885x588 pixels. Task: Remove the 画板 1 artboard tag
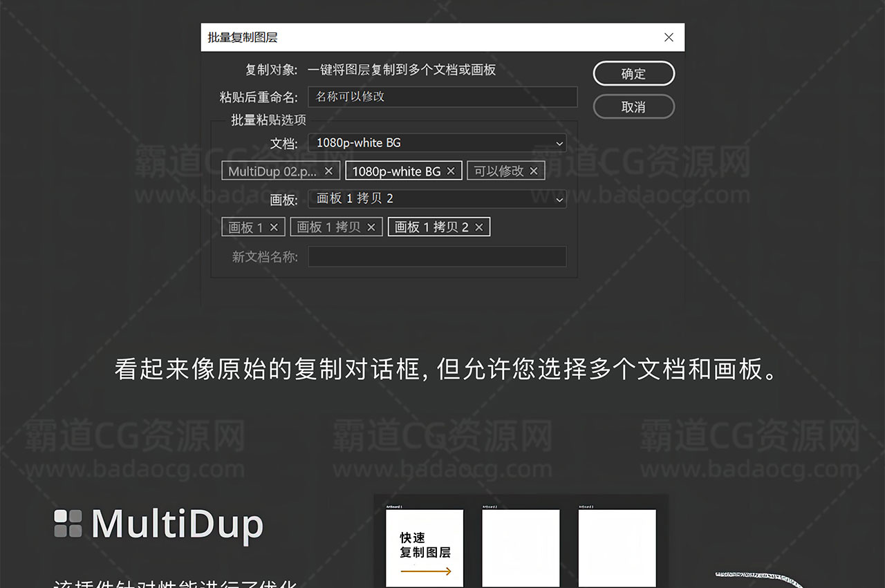click(274, 227)
